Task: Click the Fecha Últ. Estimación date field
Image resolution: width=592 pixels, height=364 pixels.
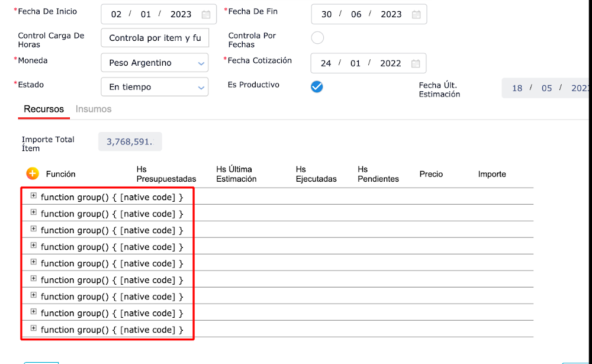Action: coord(546,88)
